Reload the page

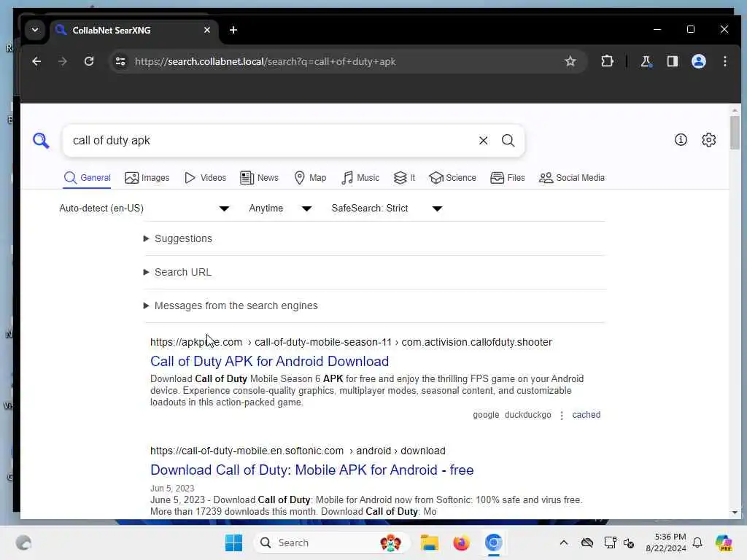88,61
